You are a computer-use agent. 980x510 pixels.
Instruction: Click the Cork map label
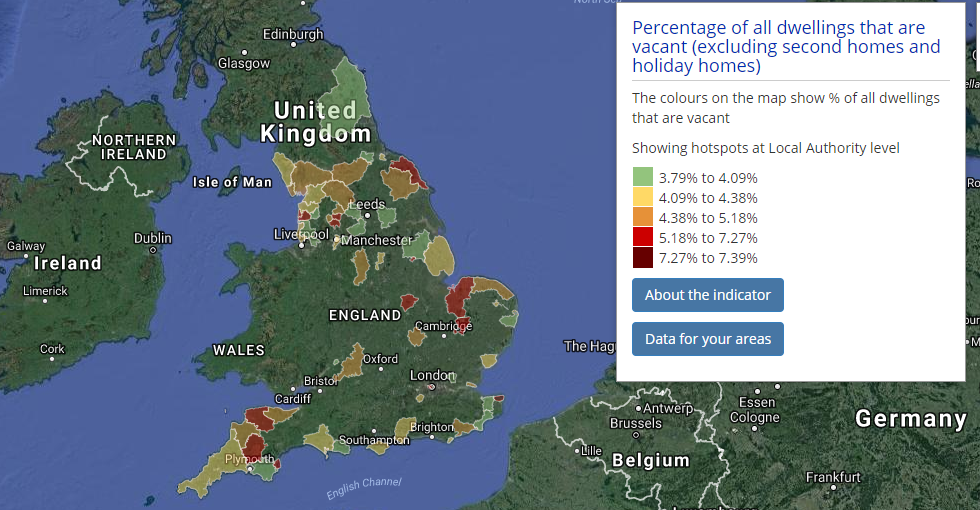[52, 349]
